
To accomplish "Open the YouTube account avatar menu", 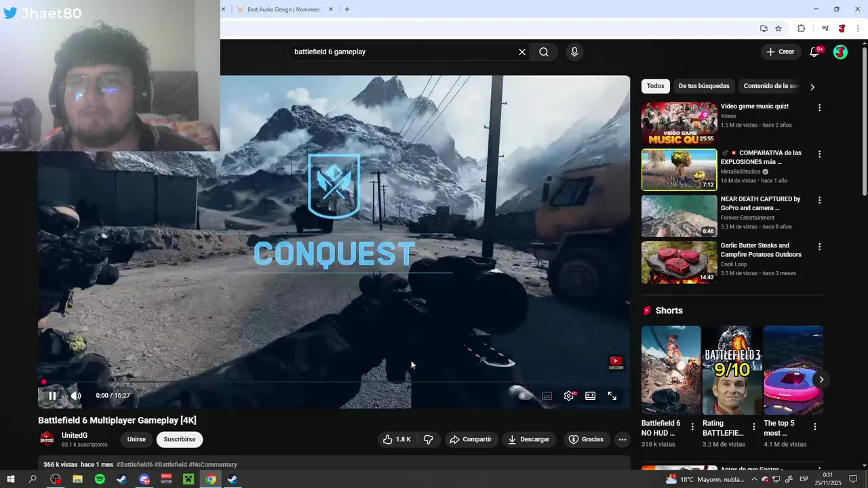I will 840,52.
